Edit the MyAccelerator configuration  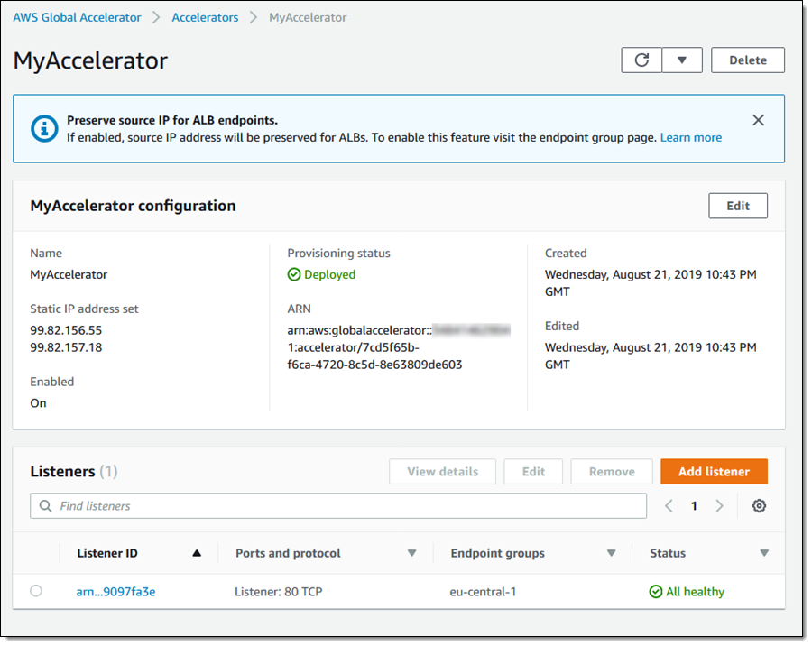[737, 206]
